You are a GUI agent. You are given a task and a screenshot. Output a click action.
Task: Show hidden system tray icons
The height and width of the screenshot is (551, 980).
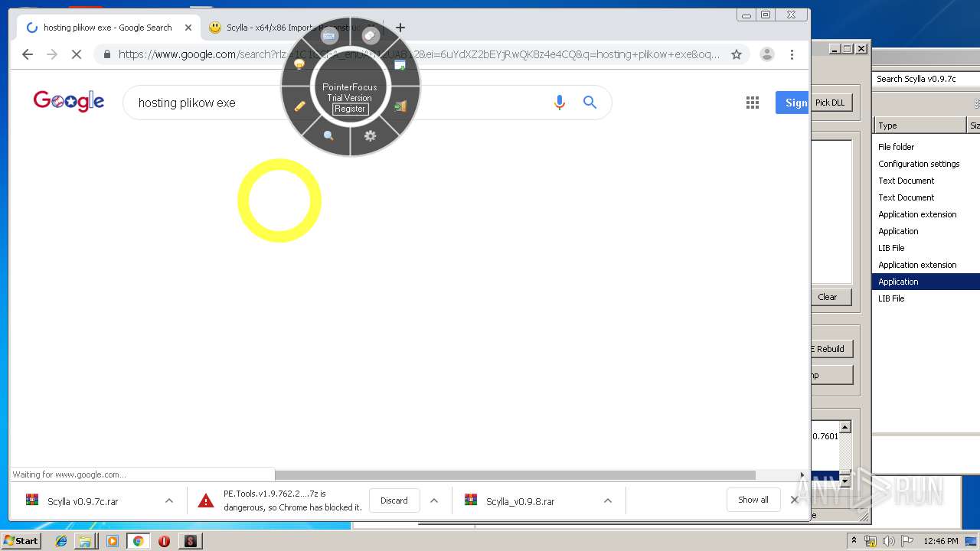854,541
